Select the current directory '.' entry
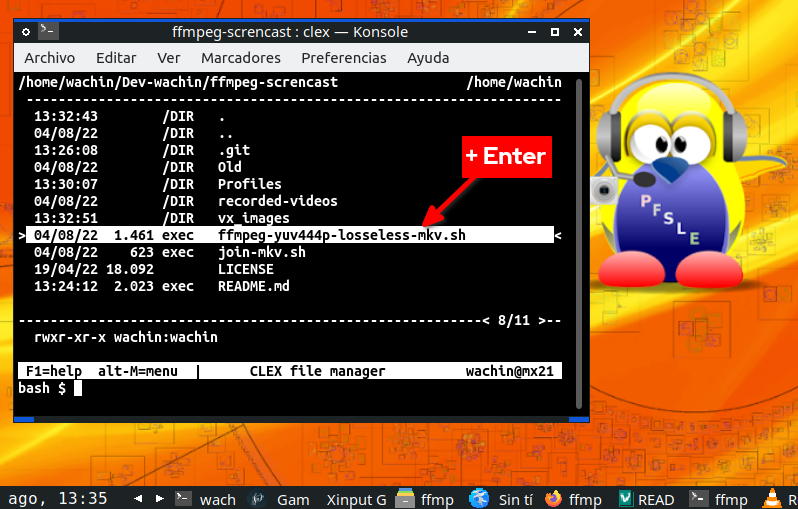The image size is (798, 509). pyautogui.click(x=290, y=116)
